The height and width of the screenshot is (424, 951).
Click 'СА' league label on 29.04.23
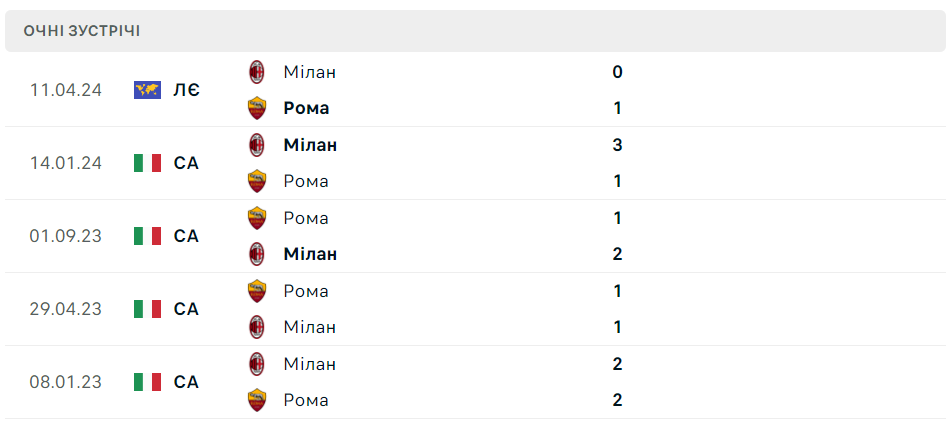(186, 309)
